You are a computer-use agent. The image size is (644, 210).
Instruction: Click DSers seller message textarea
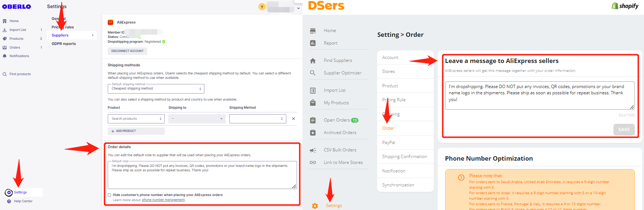[x=540, y=96]
